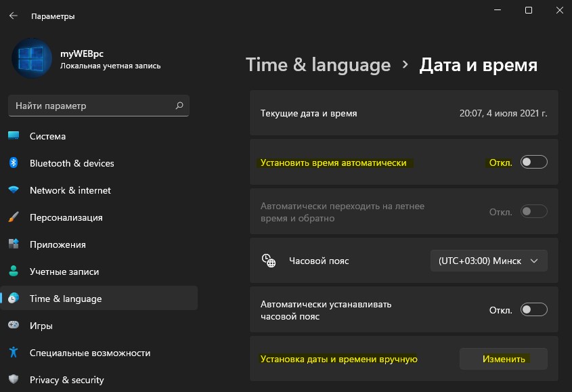The image size is (572, 392).
Task: Click the 20:07, 4 июля 2021 г. value
Action: (503, 113)
